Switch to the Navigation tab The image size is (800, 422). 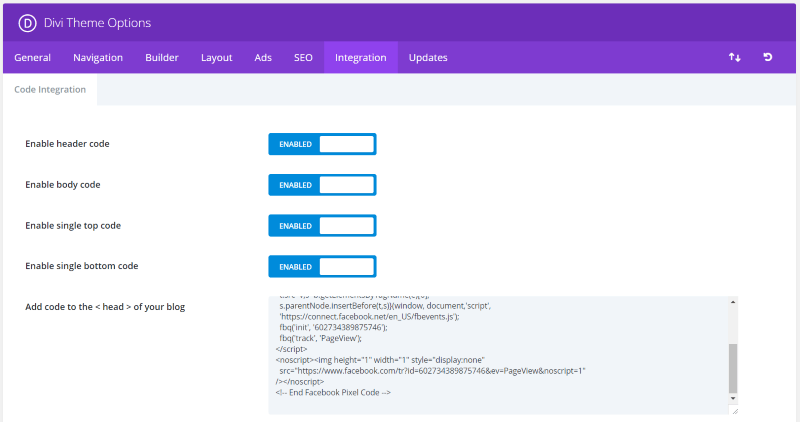click(98, 58)
